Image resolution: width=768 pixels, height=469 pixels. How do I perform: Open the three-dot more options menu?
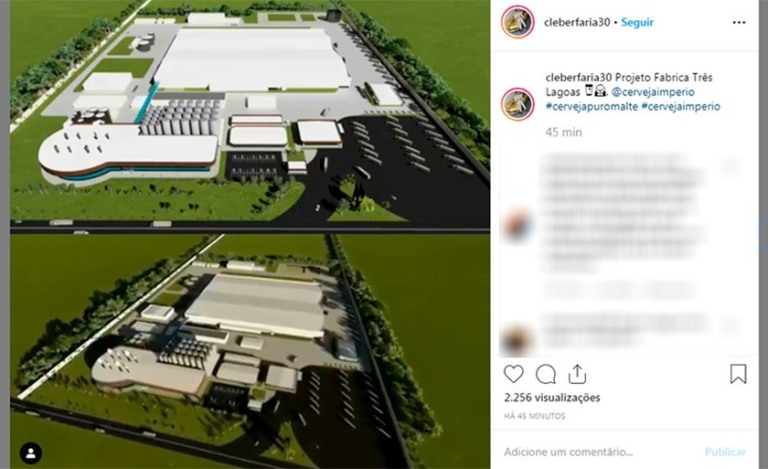(739, 23)
